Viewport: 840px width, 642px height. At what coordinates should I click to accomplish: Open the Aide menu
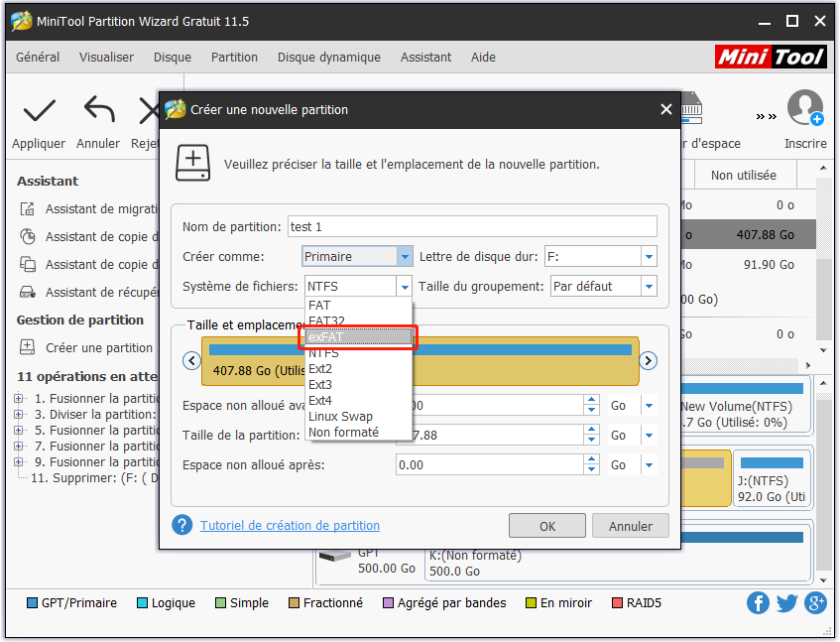[x=483, y=57]
